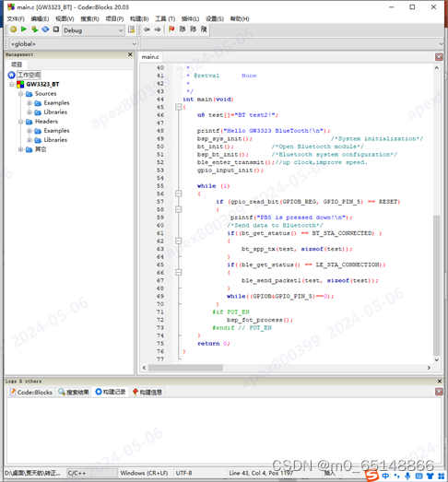
Task: Click the next bookmark icon
Action: (x=193, y=29)
